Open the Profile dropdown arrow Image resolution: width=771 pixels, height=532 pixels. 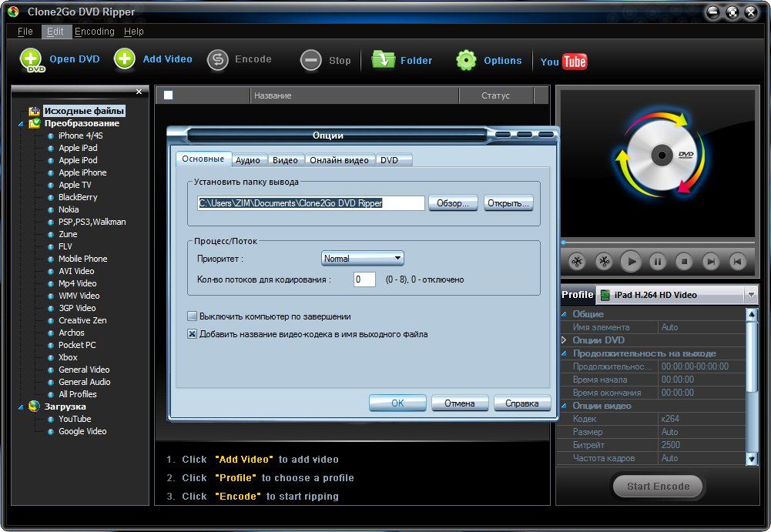(x=751, y=295)
